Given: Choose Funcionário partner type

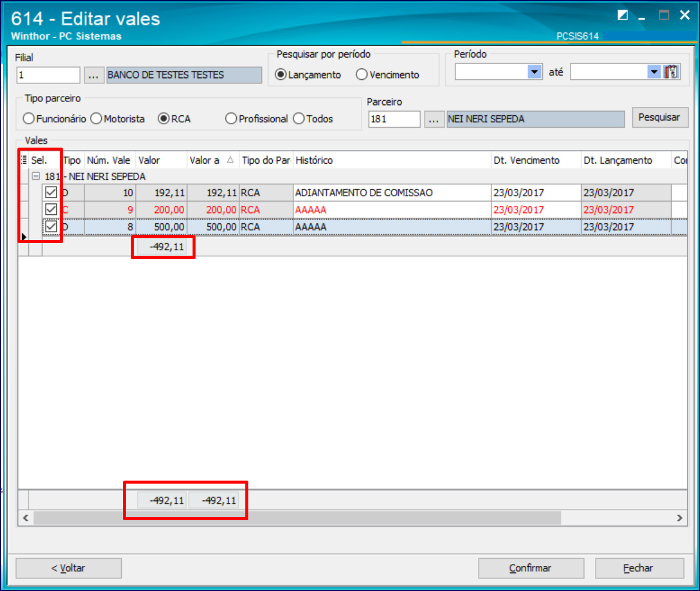Looking at the screenshot, I should click(29, 119).
